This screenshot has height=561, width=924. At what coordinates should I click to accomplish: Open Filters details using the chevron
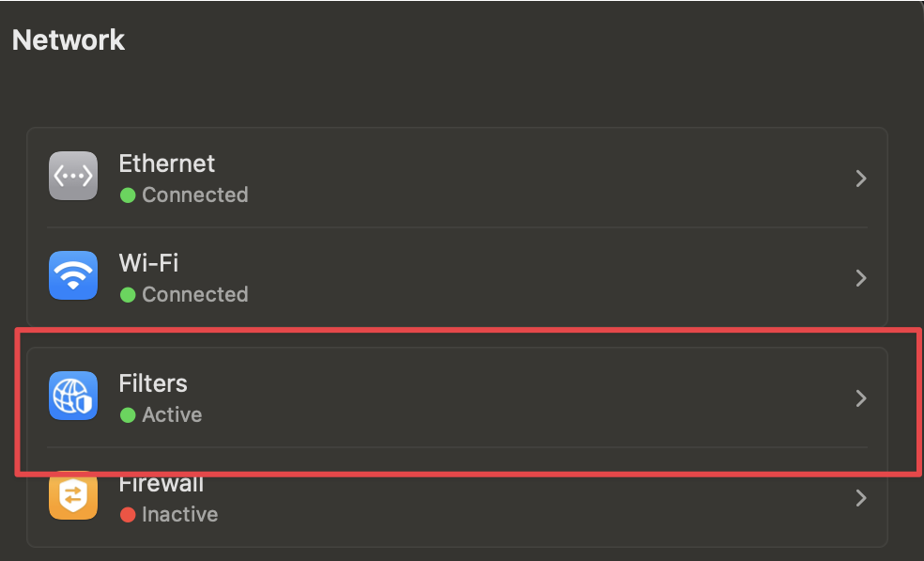point(861,398)
